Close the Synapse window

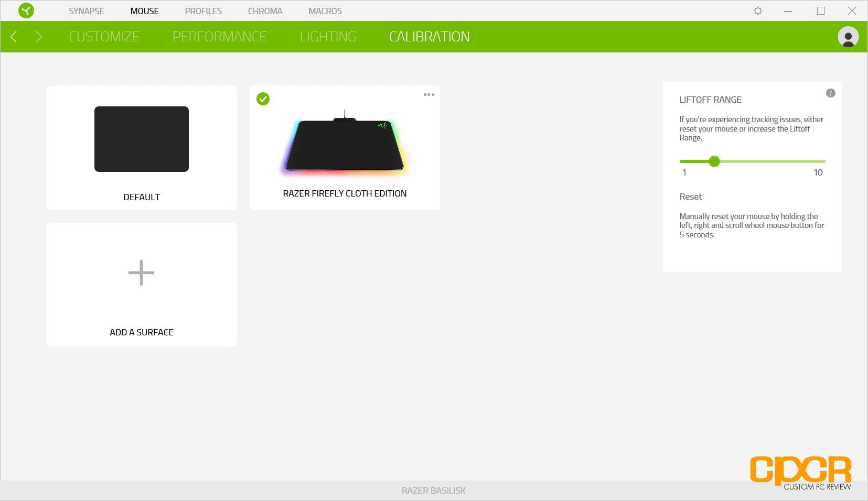[852, 10]
